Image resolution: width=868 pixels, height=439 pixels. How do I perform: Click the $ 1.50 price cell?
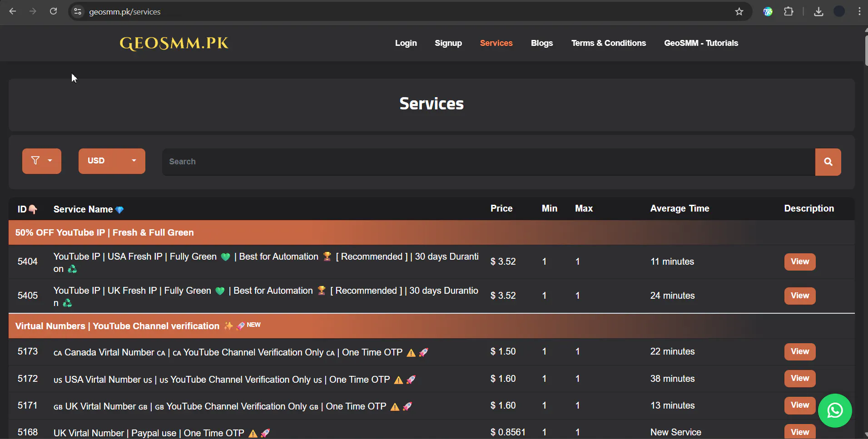click(x=503, y=351)
